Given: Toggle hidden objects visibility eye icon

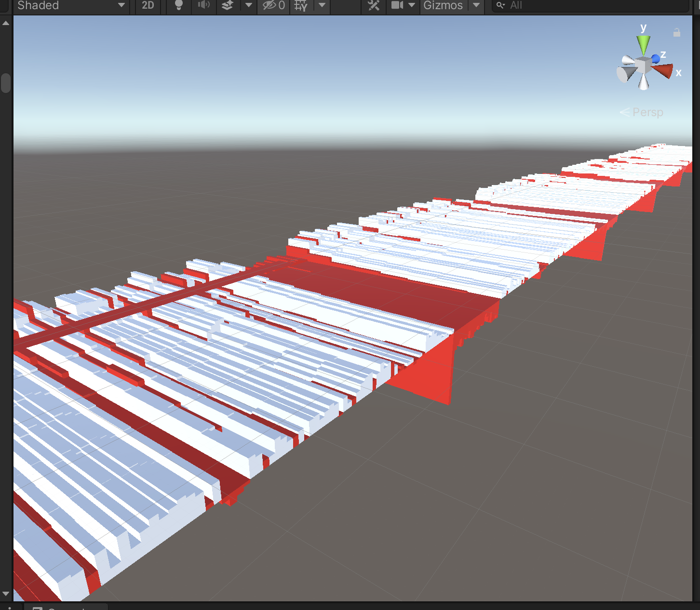Looking at the screenshot, I should pyautogui.click(x=273, y=5).
